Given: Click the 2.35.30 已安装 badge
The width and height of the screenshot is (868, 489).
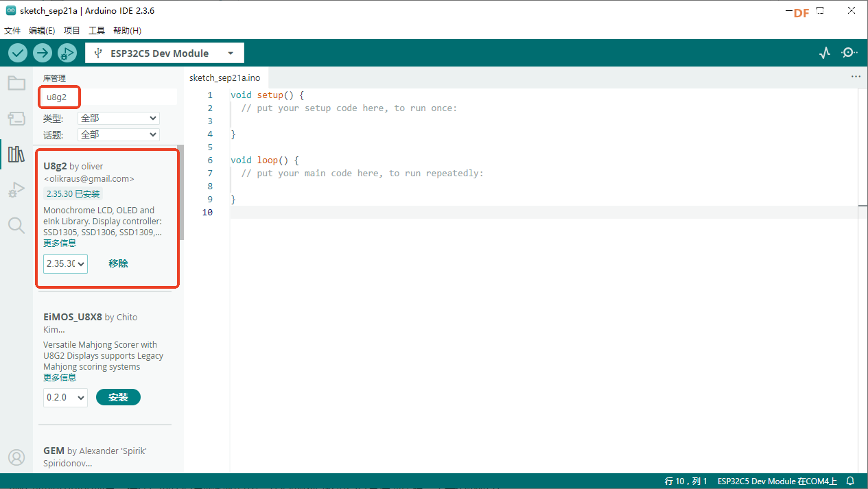Looking at the screenshot, I should tap(73, 194).
